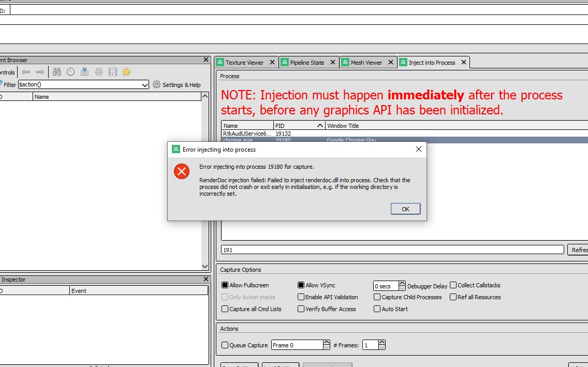Go to next event with forward arrow
The image size is (588, 367).
[x=40, y=72]
